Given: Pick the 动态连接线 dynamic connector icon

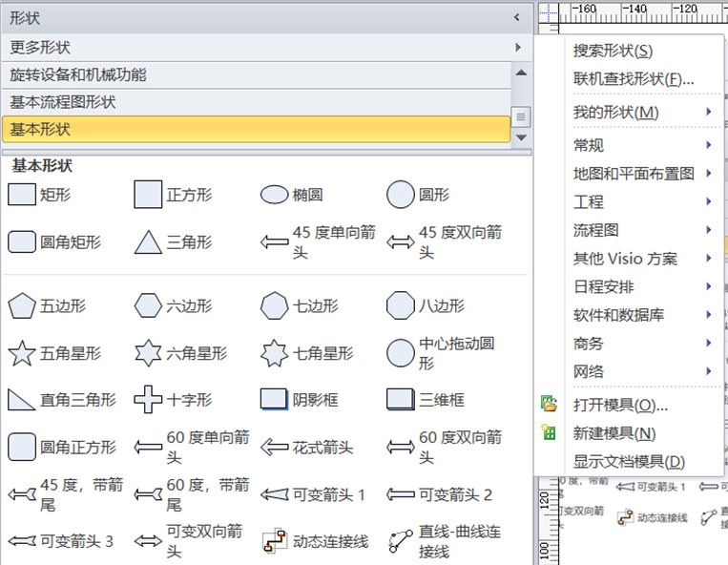Looking at the screenshot, I should pos(275,541).
